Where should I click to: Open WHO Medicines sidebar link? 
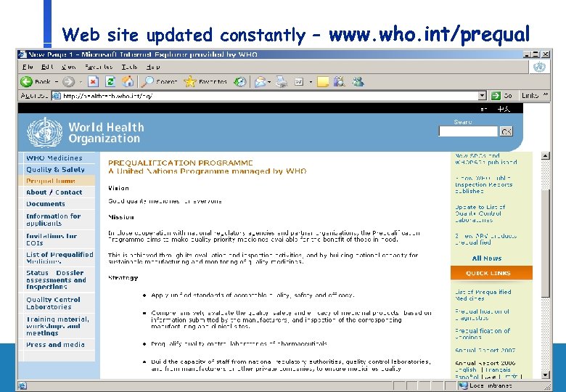pyautogui.click(x=54, y=158)
